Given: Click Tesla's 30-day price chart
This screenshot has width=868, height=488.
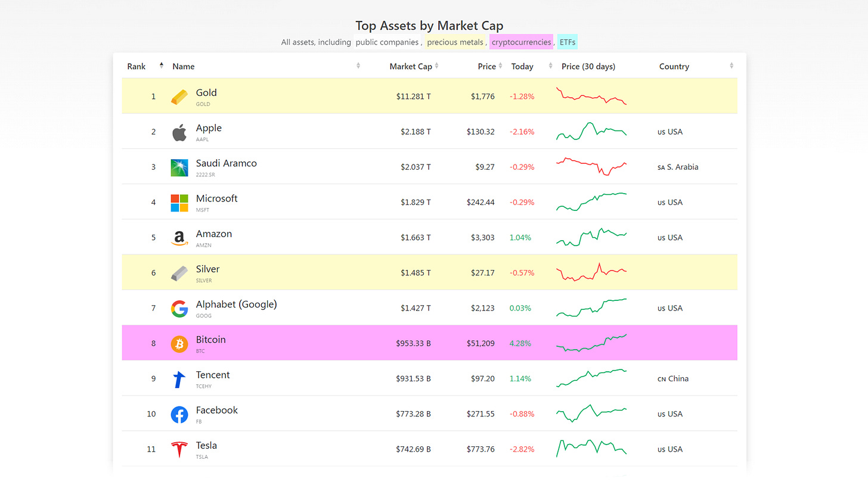Looking at the screenshot, I should 591,448.
